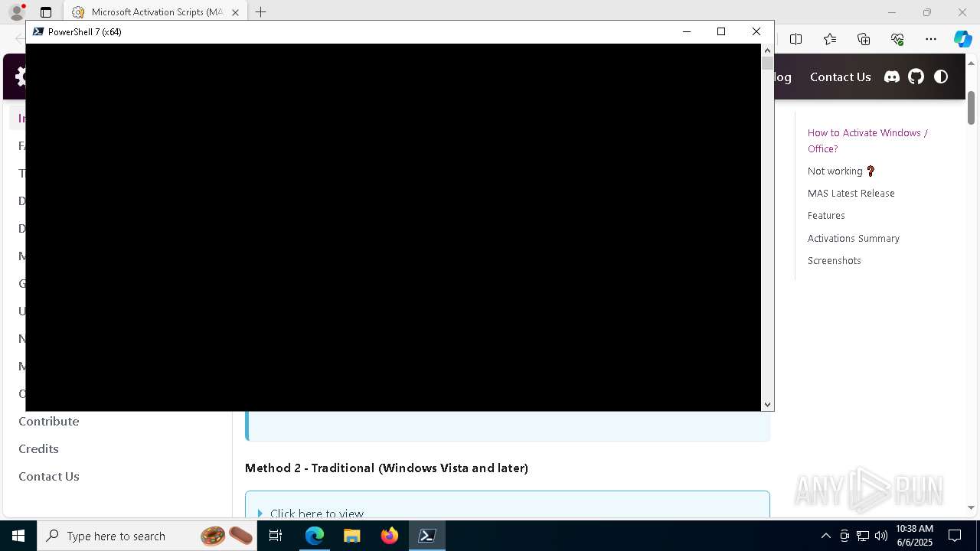
Task: Open the tab actions menu icon
Action: pos(46,12)
